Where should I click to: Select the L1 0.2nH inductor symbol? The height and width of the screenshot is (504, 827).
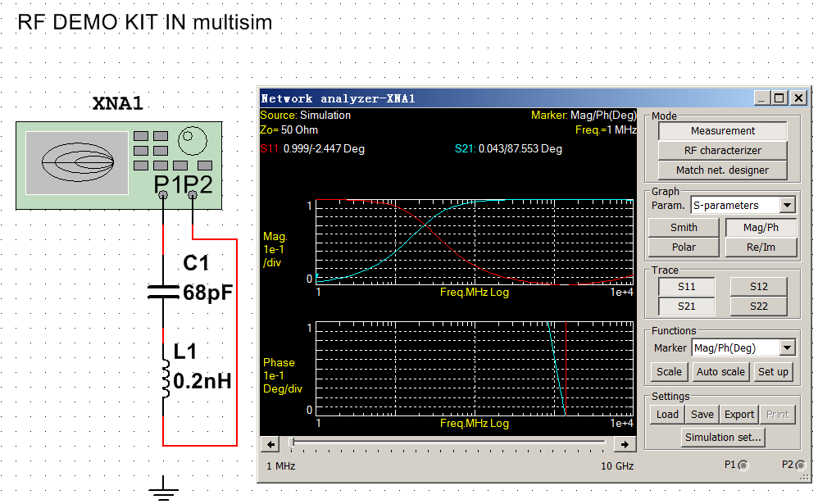[x=165, y=379]
